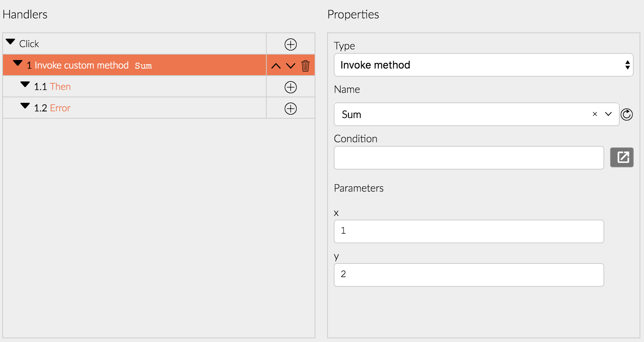Select the 1.2 Error row

147,108
